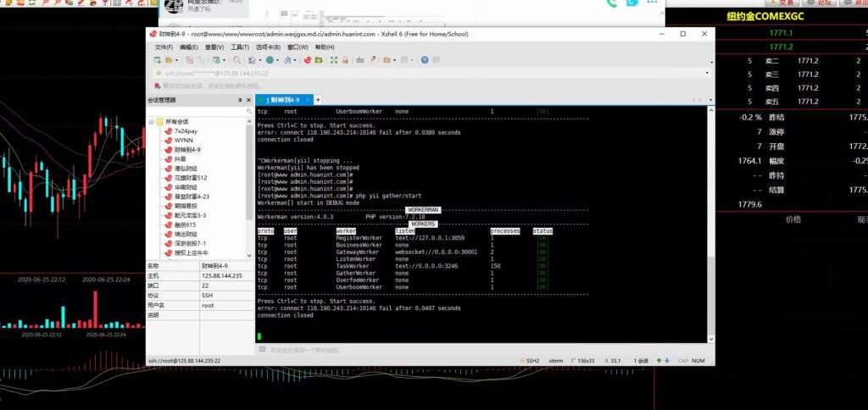Image resolution: width=868 pixels, height=410 pixels.
Task: Pin the session manager panel
Action: click(240, 100)
